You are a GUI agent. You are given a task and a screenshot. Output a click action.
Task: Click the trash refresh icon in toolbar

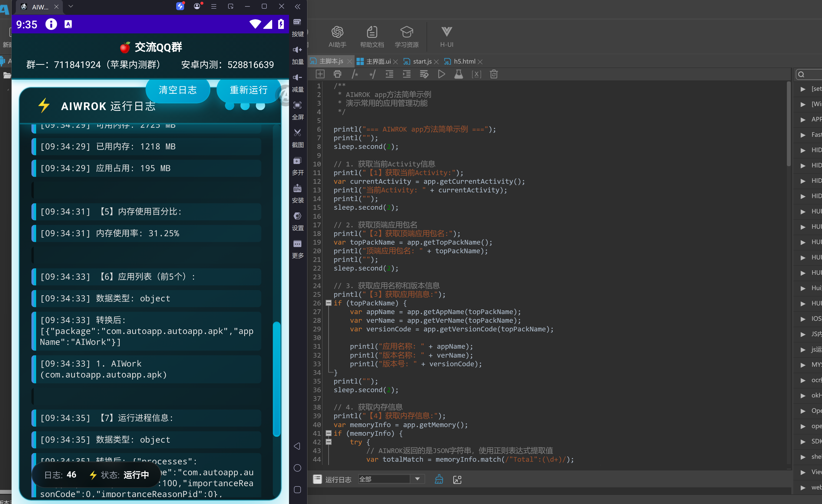tap(494, 74)
